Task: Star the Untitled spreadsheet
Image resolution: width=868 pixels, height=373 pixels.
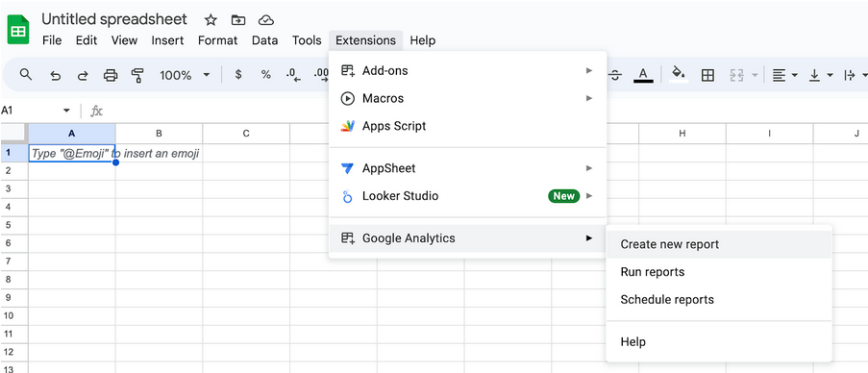Action: click(x=211, y=20)
